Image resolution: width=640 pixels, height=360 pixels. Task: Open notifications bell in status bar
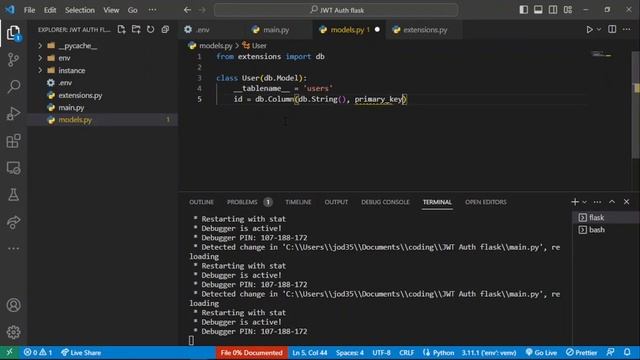pos(627,352)
